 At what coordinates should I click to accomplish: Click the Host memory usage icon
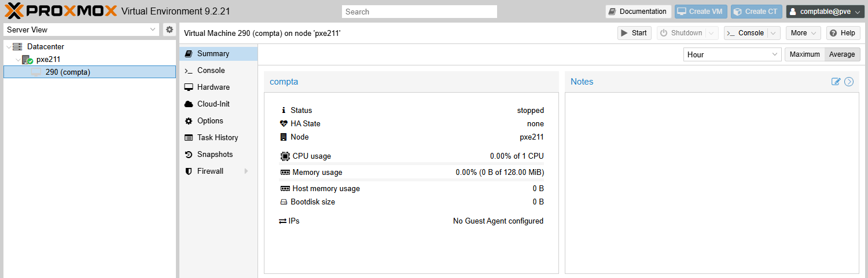pos(285,188)
